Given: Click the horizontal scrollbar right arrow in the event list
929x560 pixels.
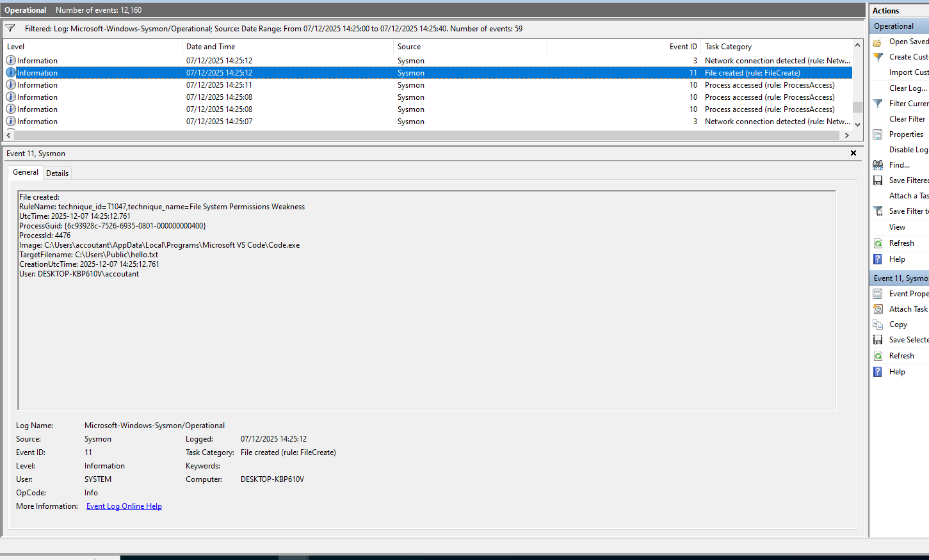Looking at the screenshot, I should click(x=846, y=136).
